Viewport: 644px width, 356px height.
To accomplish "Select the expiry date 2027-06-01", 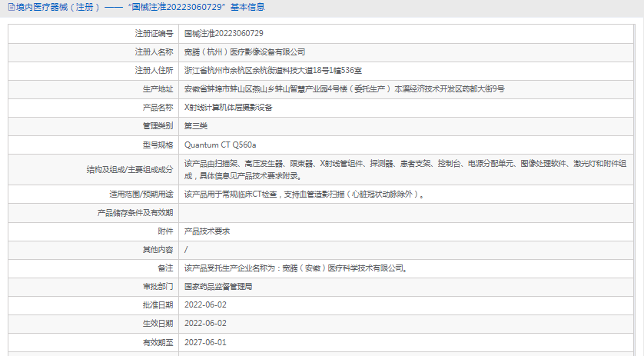I will click(205, 342).
